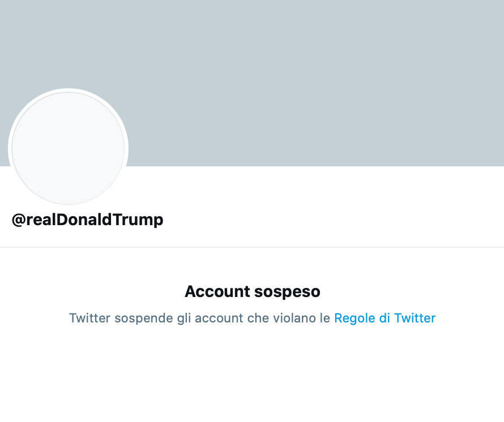
Task: Click the Account sospeso heading
Action: click(x=252, y=291)
